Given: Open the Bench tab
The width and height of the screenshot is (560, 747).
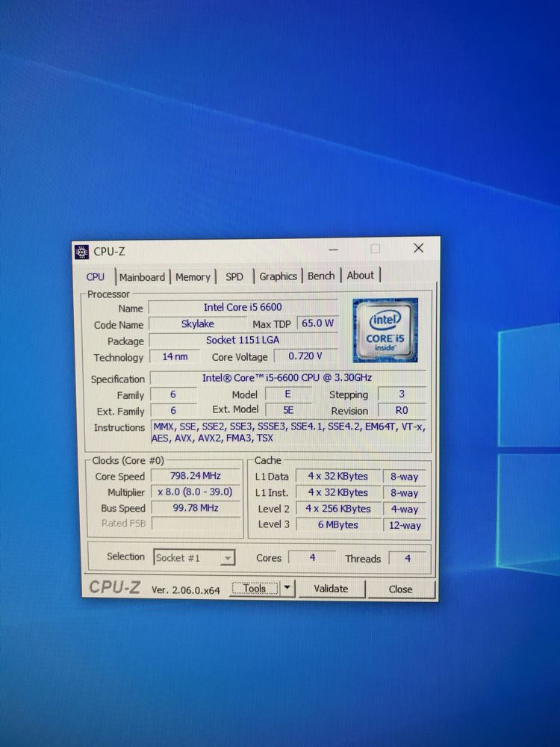Looking at the screenshot, I should [321, 276].
